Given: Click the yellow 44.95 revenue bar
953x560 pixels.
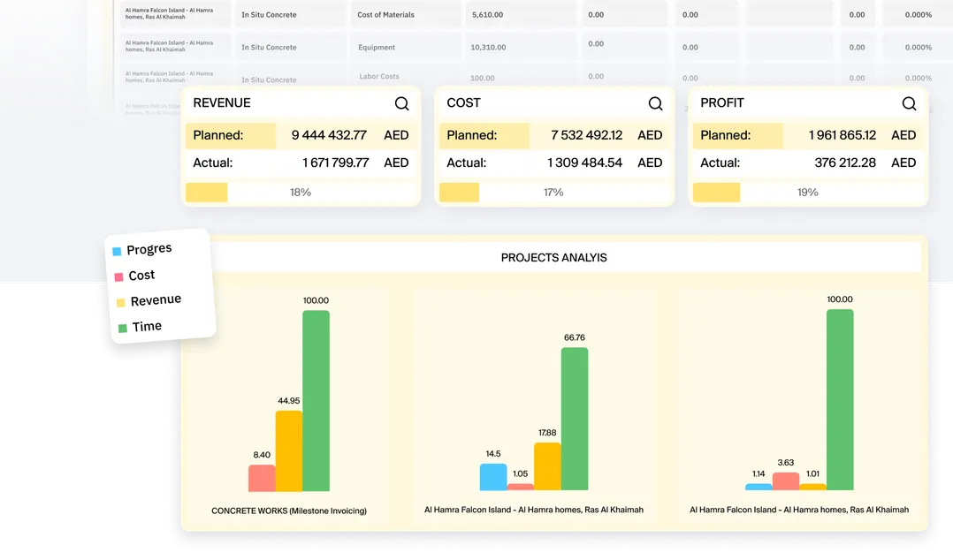Looking at the screenshot, I should tap(289, 450).
